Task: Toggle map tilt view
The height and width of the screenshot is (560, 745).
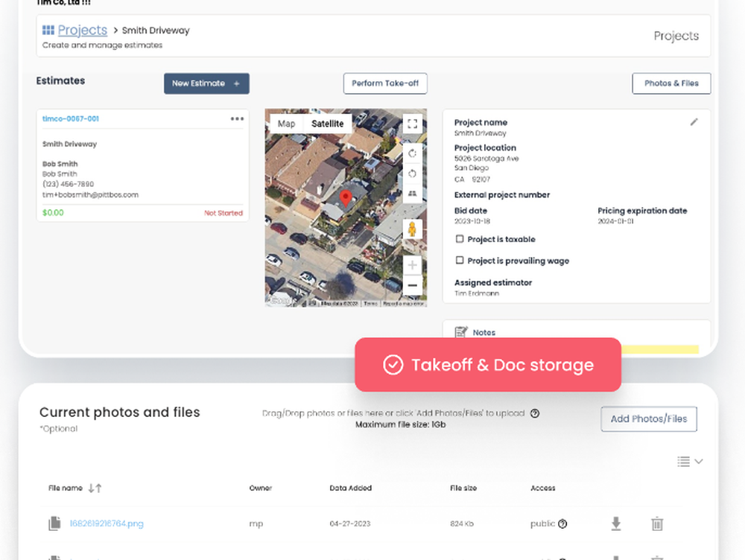Action: click(x=413, y=194)
